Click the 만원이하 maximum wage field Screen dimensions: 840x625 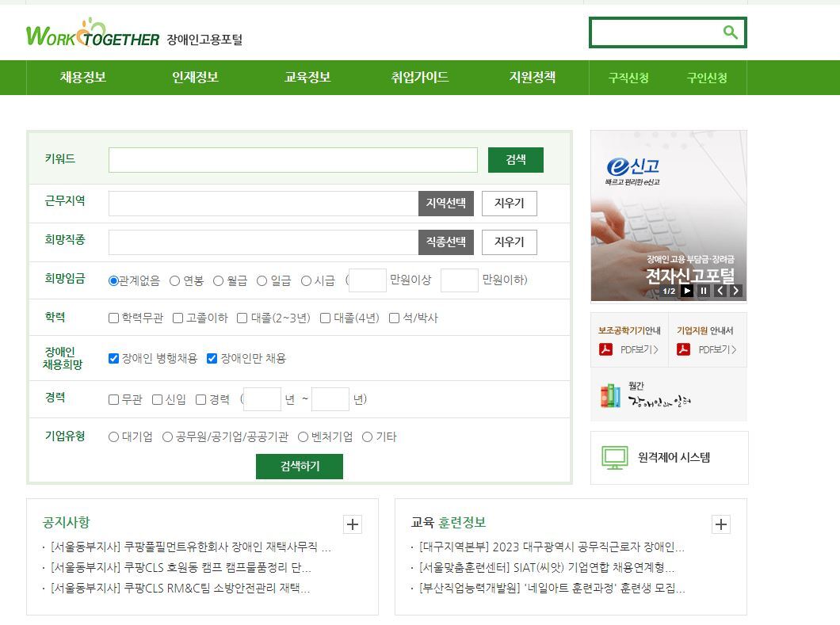(460, 280)
